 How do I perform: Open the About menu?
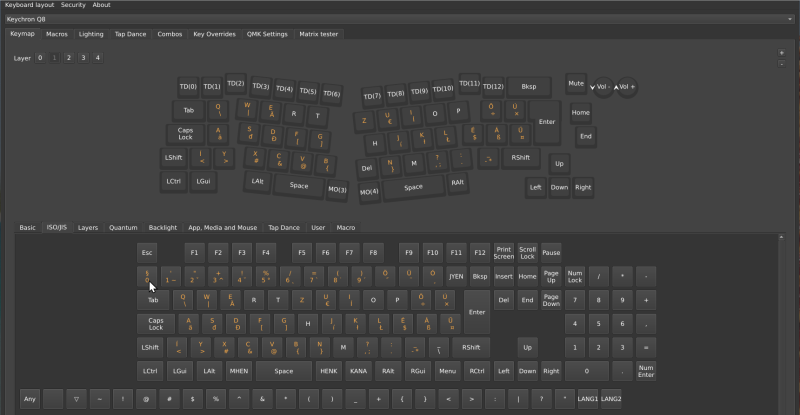tap(101, 5)
